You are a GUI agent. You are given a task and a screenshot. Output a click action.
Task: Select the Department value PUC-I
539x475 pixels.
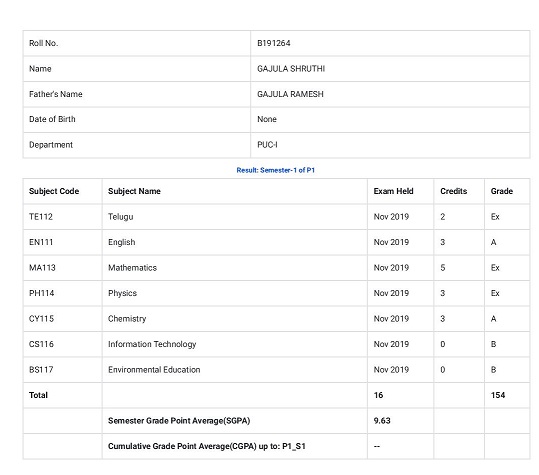(267, 145)
